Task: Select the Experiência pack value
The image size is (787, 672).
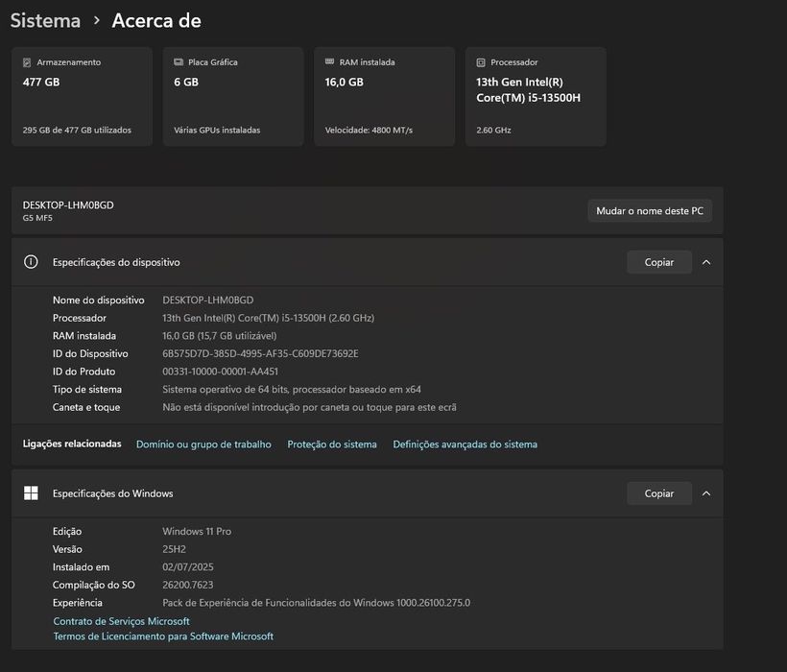Action: tap(316, 603)
